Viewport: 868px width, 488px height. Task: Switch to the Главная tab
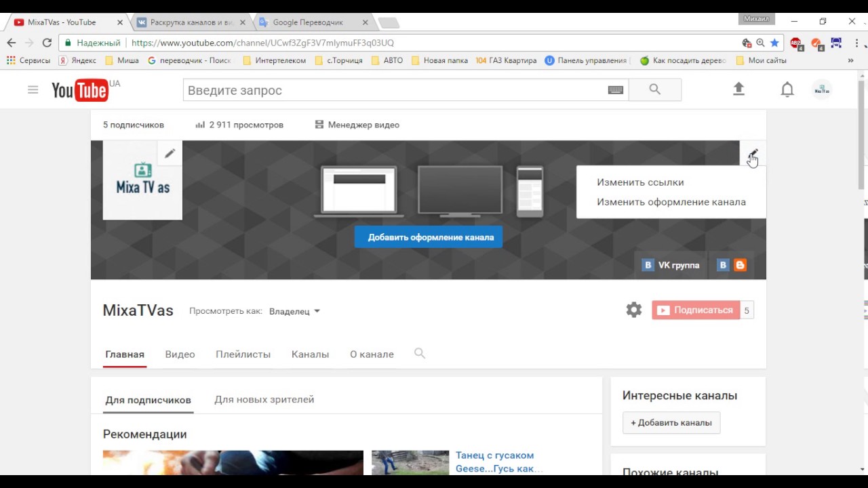pos(125,354)
